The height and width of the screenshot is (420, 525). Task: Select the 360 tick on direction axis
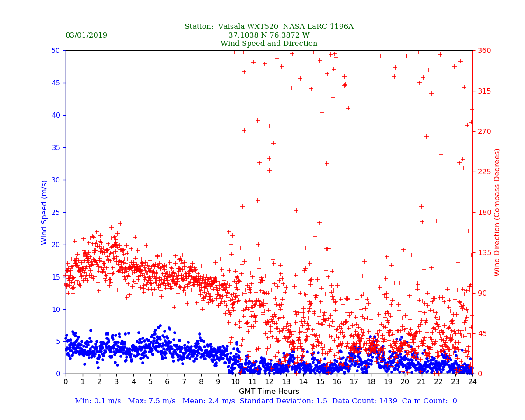coord(483,50)
